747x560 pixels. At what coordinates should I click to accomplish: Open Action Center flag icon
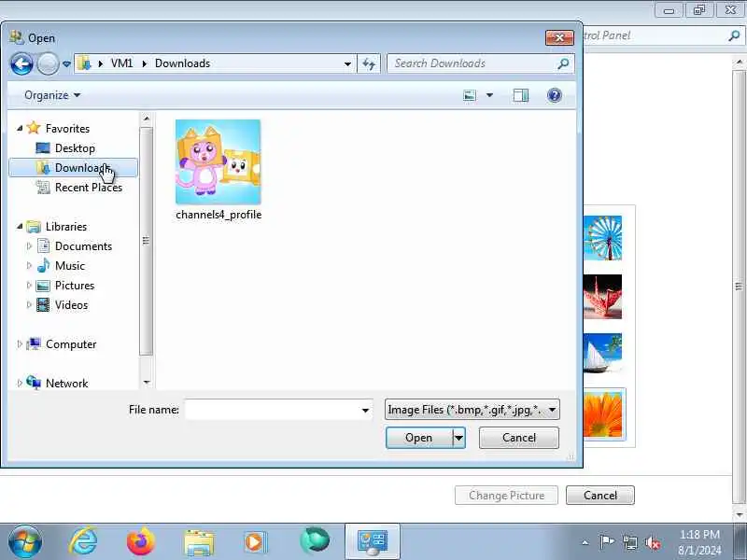[606, 542]
